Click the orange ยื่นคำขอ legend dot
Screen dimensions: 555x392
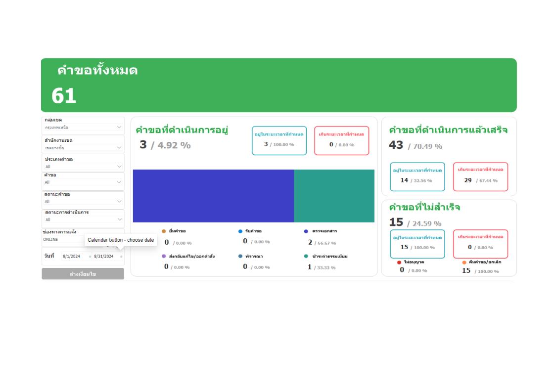(x=164, y=231)
